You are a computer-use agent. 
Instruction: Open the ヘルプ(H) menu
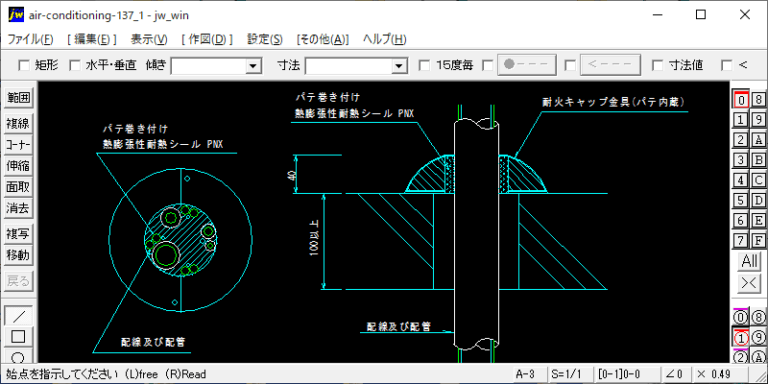click(384, 40)
